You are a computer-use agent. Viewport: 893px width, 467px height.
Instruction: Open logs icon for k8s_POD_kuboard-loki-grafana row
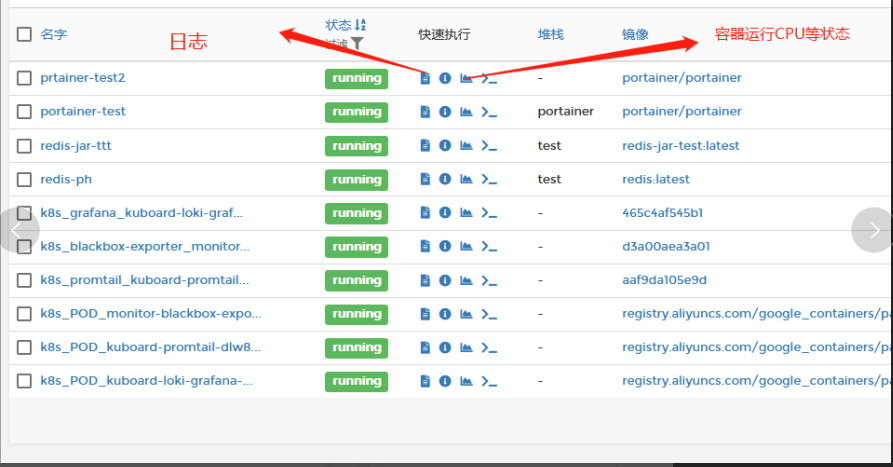425,381
